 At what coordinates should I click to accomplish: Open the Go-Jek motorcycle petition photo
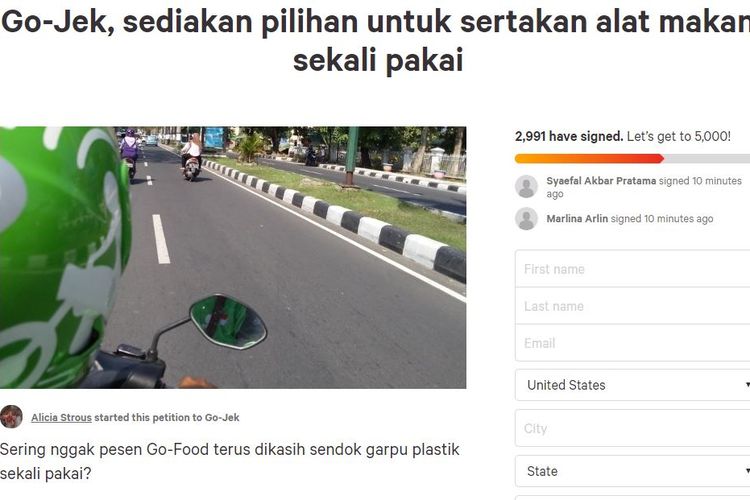pyautogui.click(x=233, y=257)
